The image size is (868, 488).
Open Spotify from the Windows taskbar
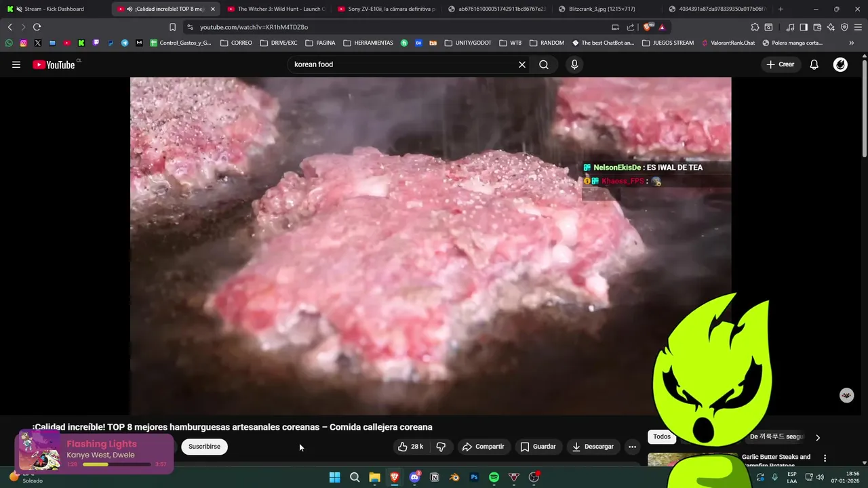pyautogui.click(x=494, y=477)
